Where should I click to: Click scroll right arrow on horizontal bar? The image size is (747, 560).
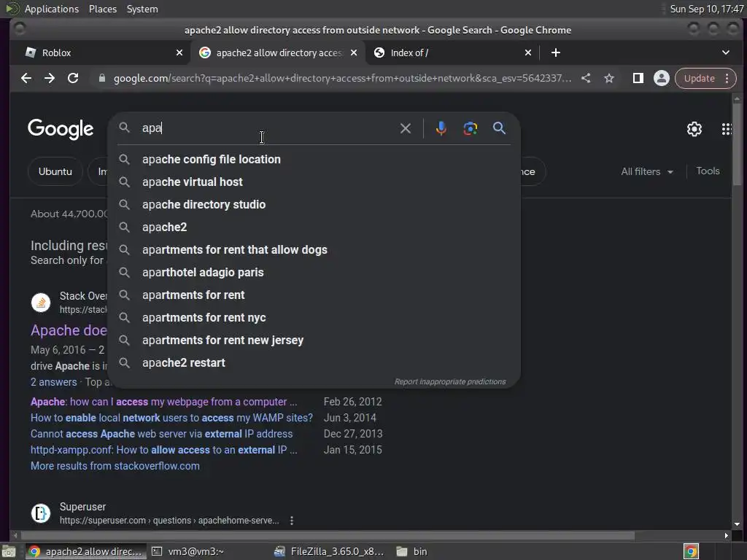click(x=726, y=536)
